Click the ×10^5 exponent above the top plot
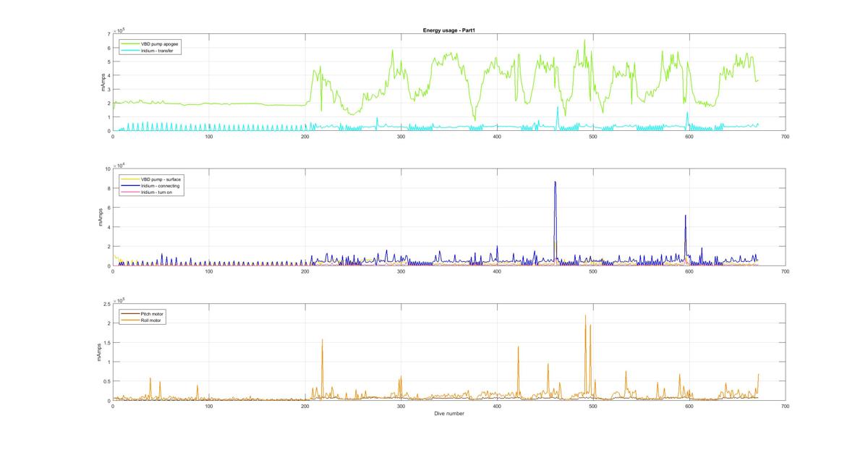The height and width of the screenshot is (450, 868). click(x=120, y=29)
